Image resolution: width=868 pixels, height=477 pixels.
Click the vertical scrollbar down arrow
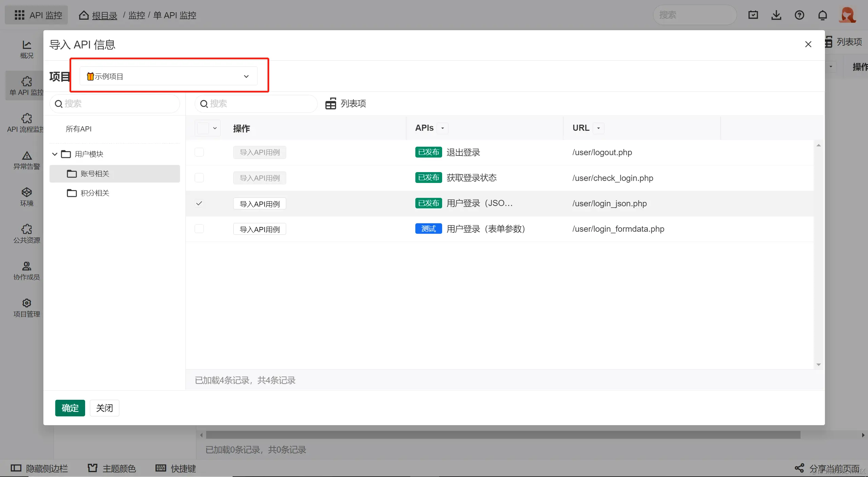tap(818, 365)
